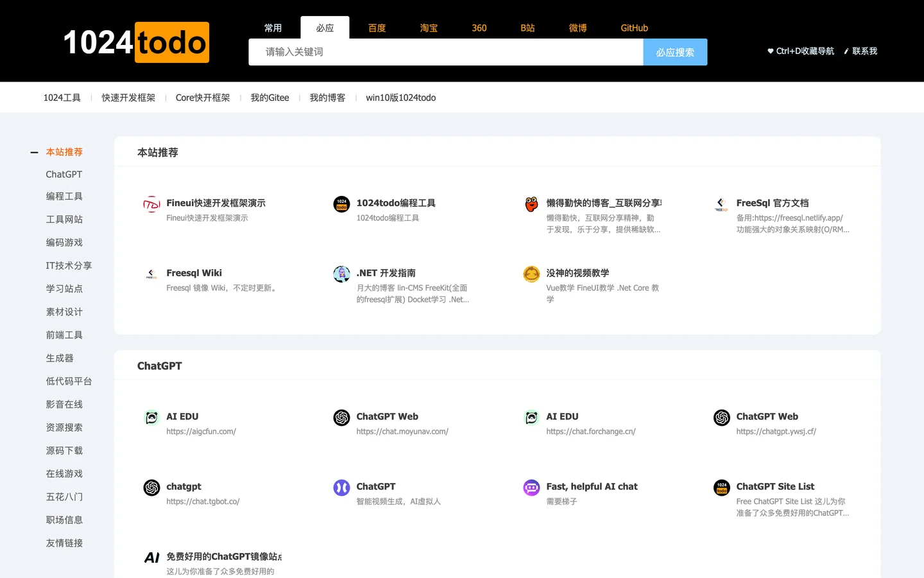924x578 pixels.
Task: Select 编程工具 in the sidebar
Action: coord(64,197)
